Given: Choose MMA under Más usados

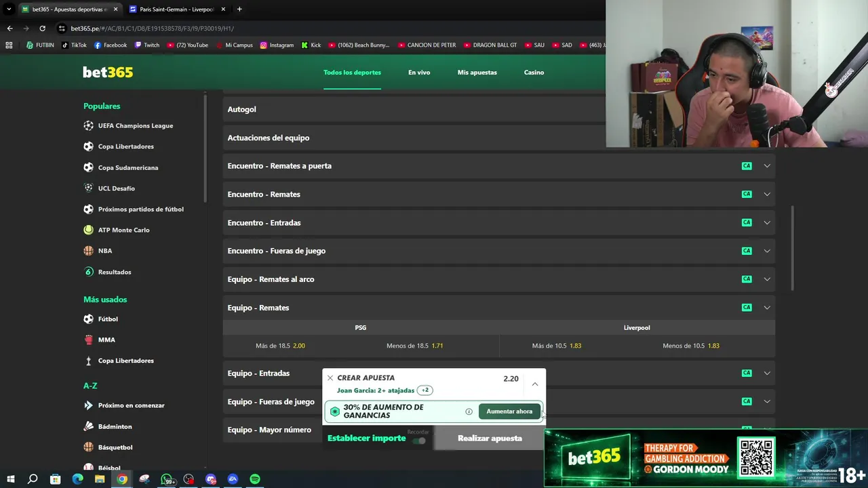Looking at the screenshot, I should point(99,340).
